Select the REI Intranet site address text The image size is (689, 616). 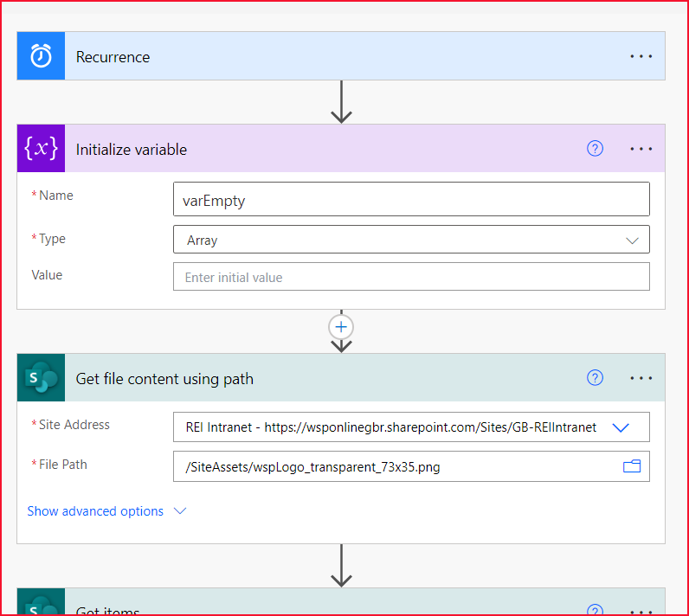tap(391, 427)
